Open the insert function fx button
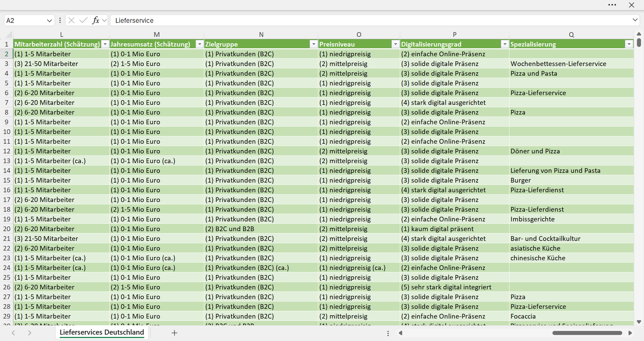 pos(96,20)
